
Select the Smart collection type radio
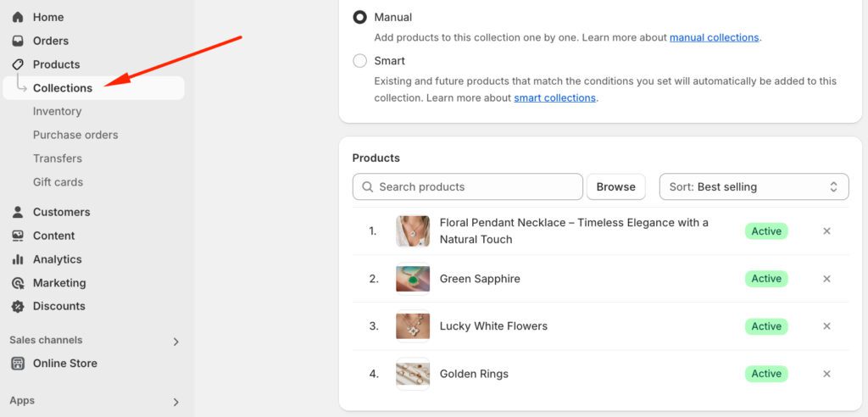pyautogui.click(x=360, y=61)
